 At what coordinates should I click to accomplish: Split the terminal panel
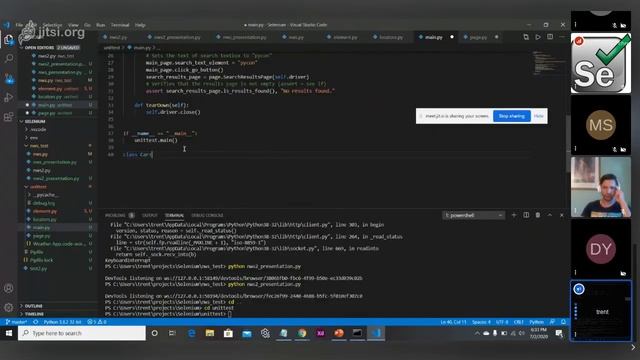(526, 215)
